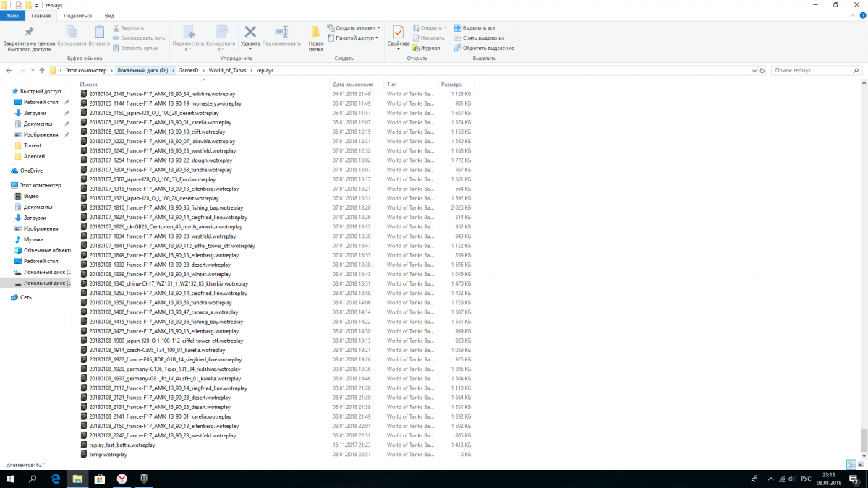Click the New Folder icon

click(316, 33)
